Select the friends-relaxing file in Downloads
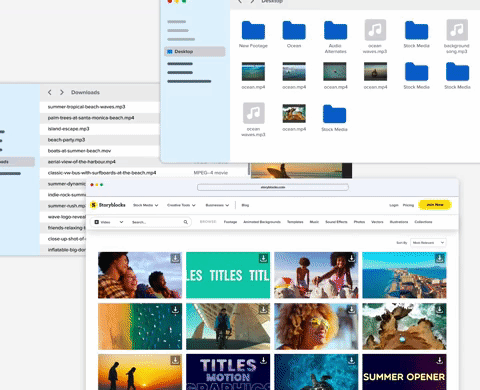Screen dimensions: 480x390 tap(63, 228)
